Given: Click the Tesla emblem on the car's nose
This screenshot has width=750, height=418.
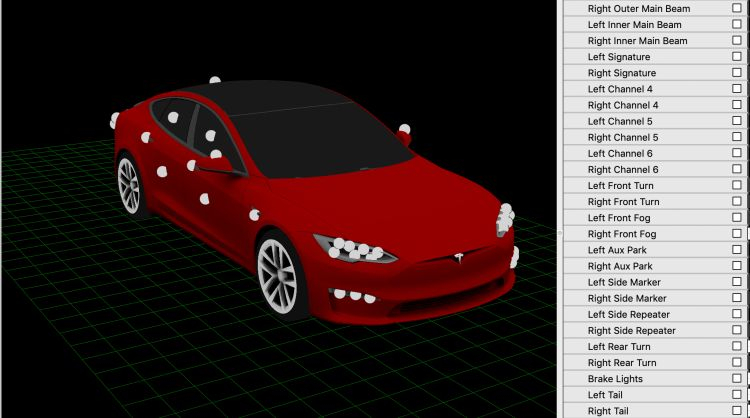Looking at the screenshot, I should pos(462,259).
